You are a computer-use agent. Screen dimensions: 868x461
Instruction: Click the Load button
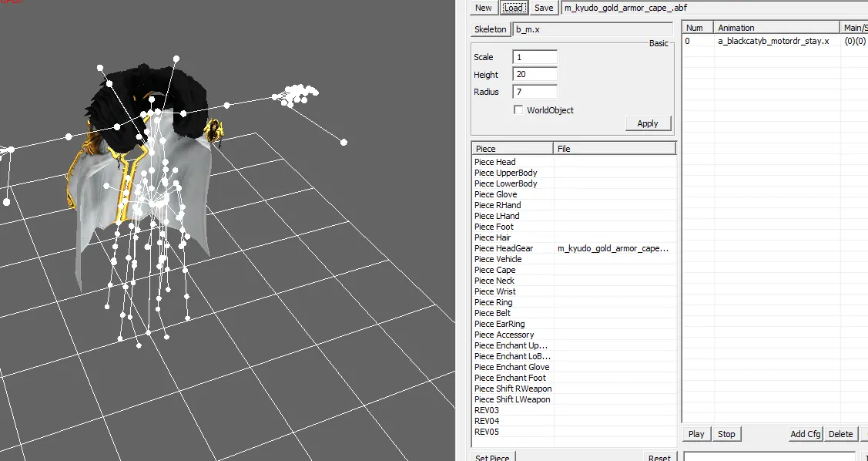coord(514,8)
